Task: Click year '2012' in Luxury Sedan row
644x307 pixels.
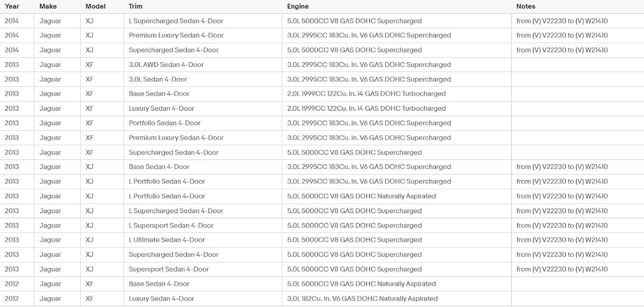Action: (12, 298)
